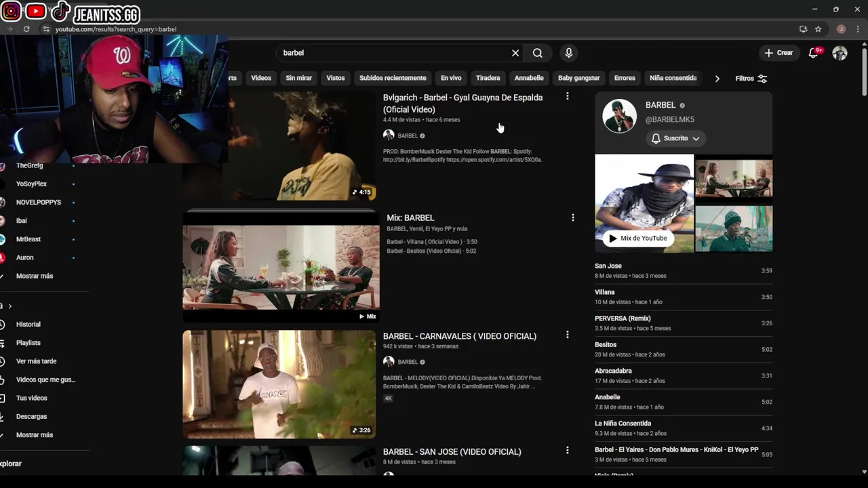Select the En vivo filter chip

click(451, 78)
